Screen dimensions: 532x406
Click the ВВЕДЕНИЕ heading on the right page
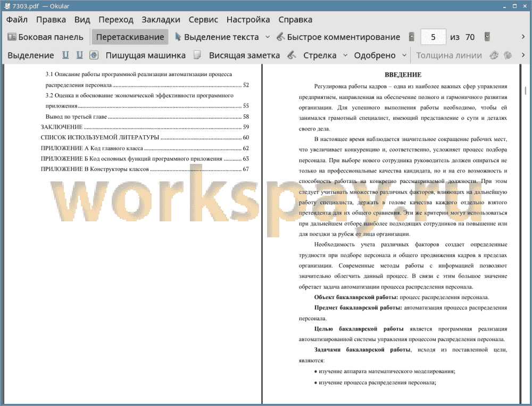point(403,74)
